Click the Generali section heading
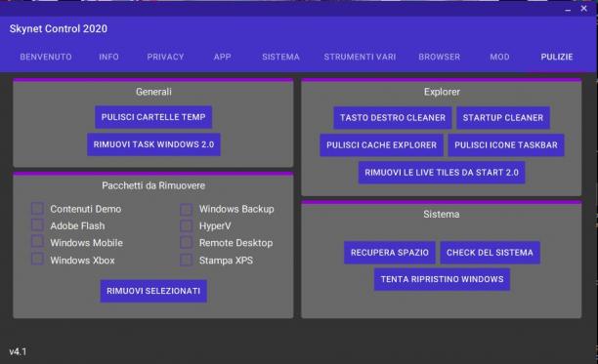 [x=153, y=92]
